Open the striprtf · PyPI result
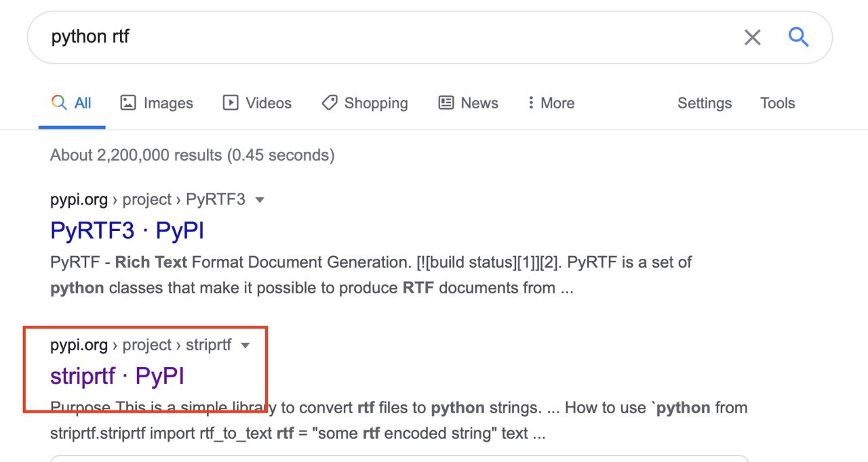 (x=117, y=377)
